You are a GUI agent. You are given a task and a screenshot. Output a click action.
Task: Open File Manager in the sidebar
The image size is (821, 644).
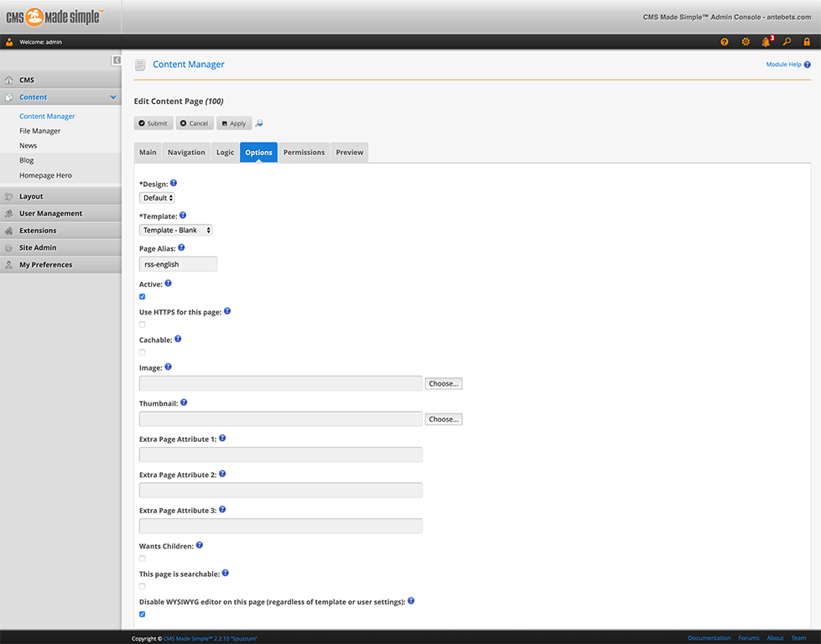[40, 131]
